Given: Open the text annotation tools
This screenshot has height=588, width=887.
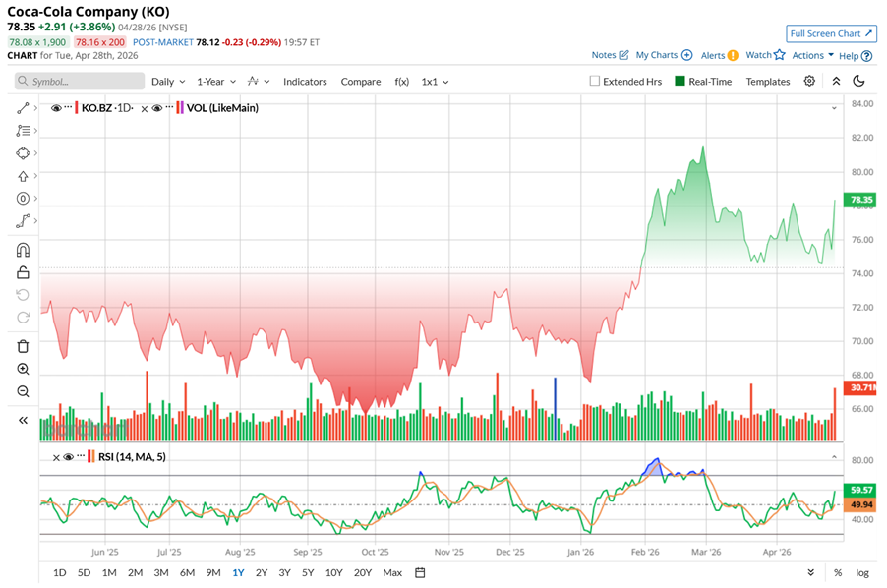Looking at the screenshot, I should [x=23, y=131].
